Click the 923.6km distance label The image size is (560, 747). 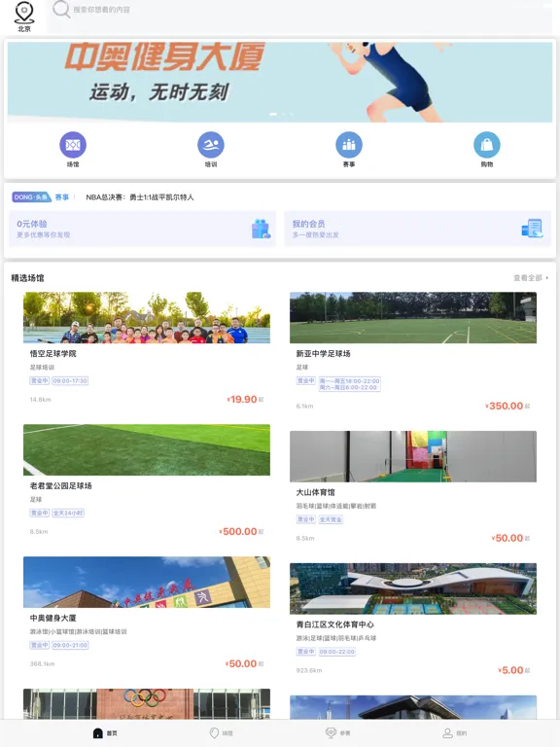point(309,671)
